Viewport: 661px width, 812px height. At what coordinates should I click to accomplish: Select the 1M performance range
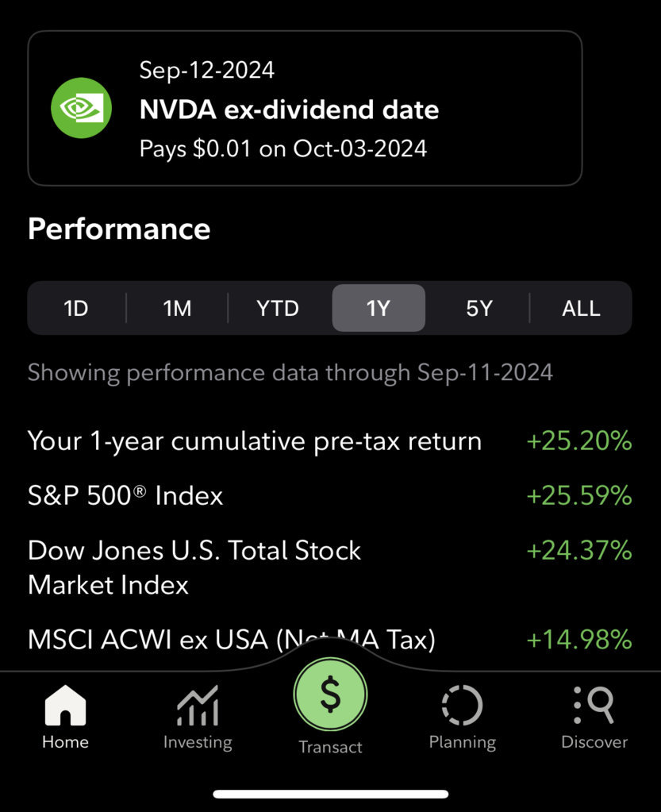[x=177, y=308]
